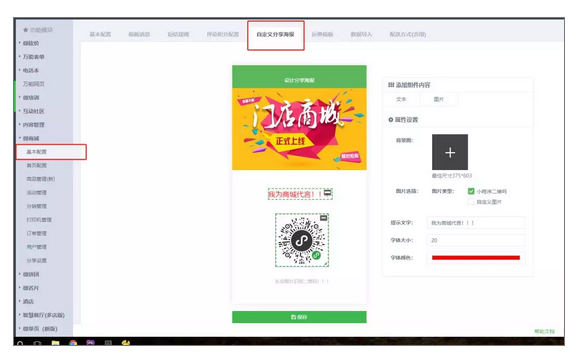Click the 字体大小 input showing 20

coord(476,240)
